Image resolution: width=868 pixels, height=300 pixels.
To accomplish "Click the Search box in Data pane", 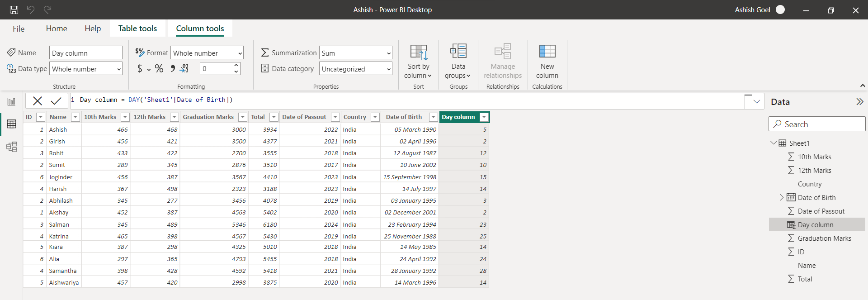I will (816, 124).
